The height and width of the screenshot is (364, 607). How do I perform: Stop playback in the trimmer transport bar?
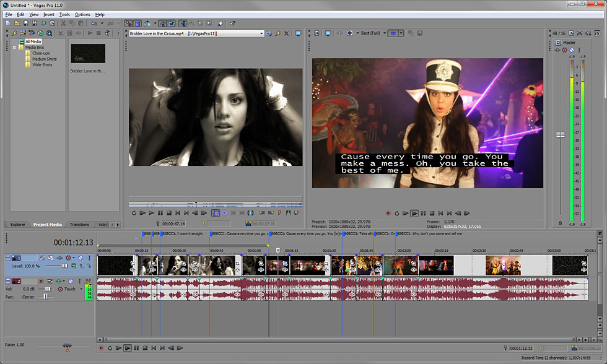tap(169, 213)
